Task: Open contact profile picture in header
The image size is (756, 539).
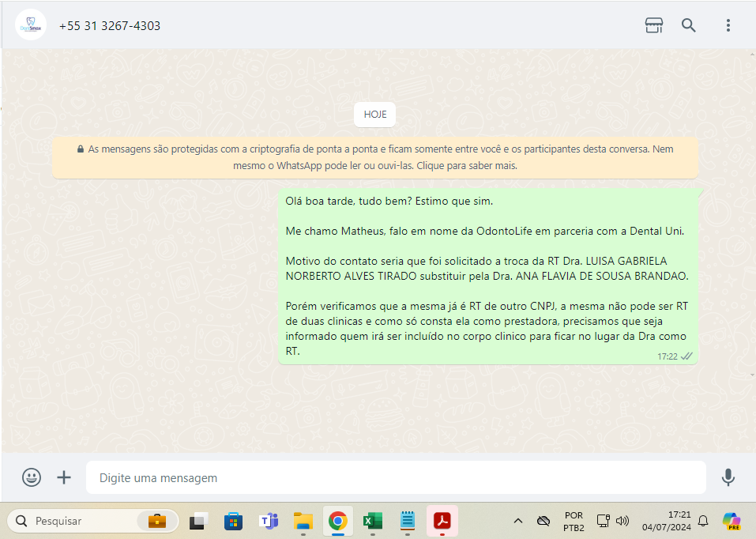Action: click(31, 25)
